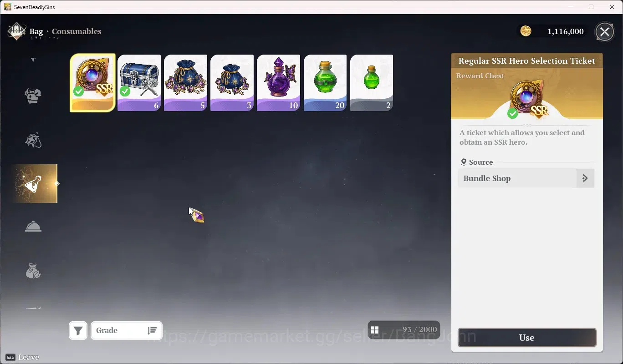Select the small green potion with quantity 2

[371, 83]
